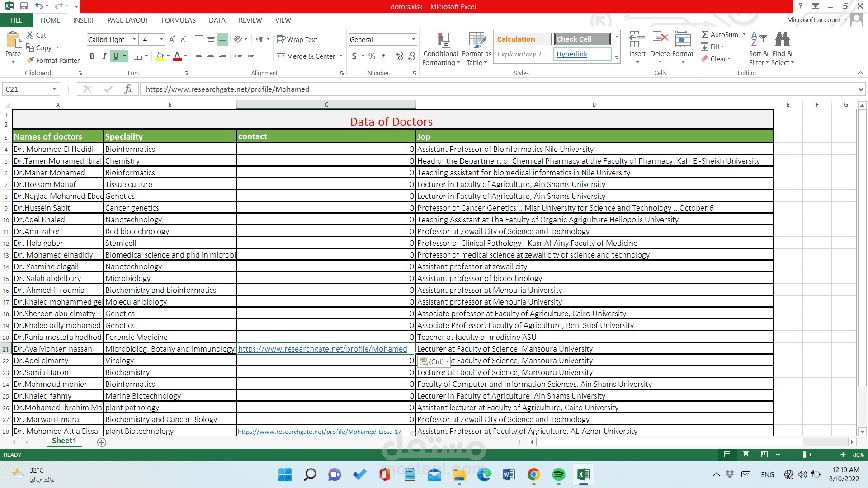
Task: Open Spotify from the taskbar
Action: pyautogui.click(x=558, y=474)
